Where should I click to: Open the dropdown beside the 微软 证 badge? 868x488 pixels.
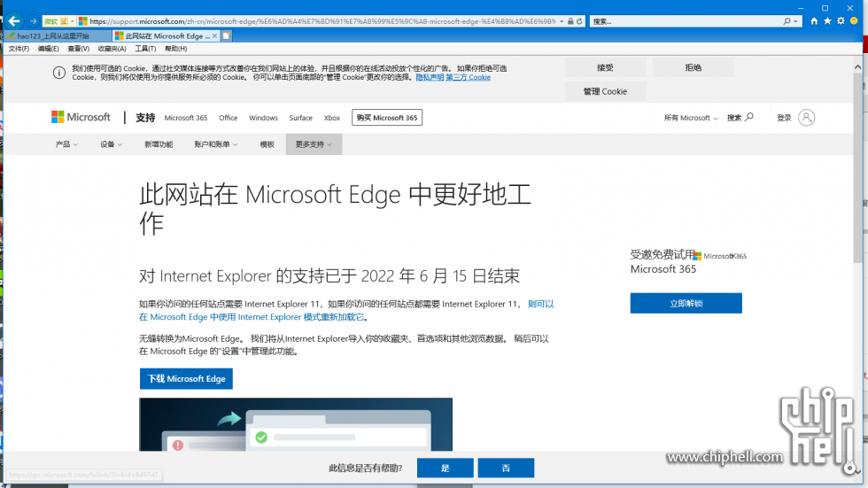coord(73,21)
